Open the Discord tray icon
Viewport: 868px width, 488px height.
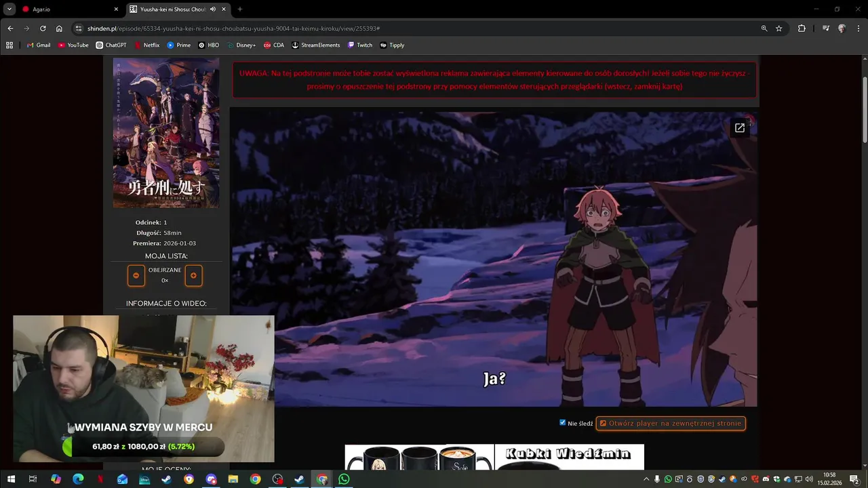tap(765, 479)
